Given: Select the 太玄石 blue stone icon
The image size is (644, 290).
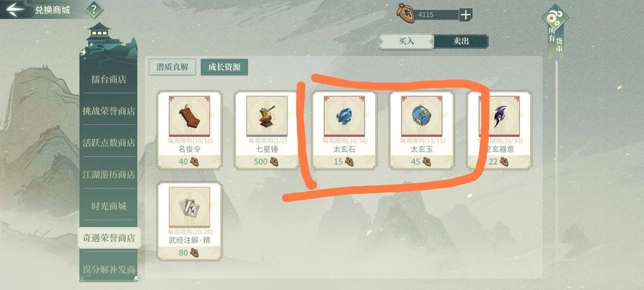Looking at the screenshot, I should point(344,117).
